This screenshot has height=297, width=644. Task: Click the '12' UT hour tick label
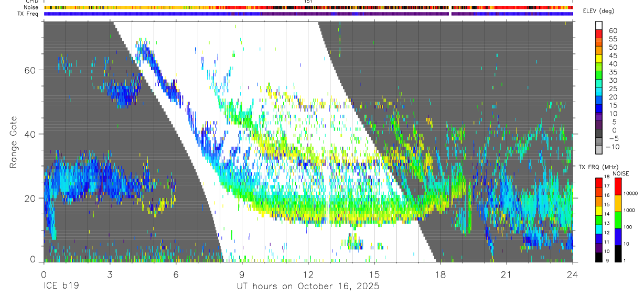pos(308,274)
